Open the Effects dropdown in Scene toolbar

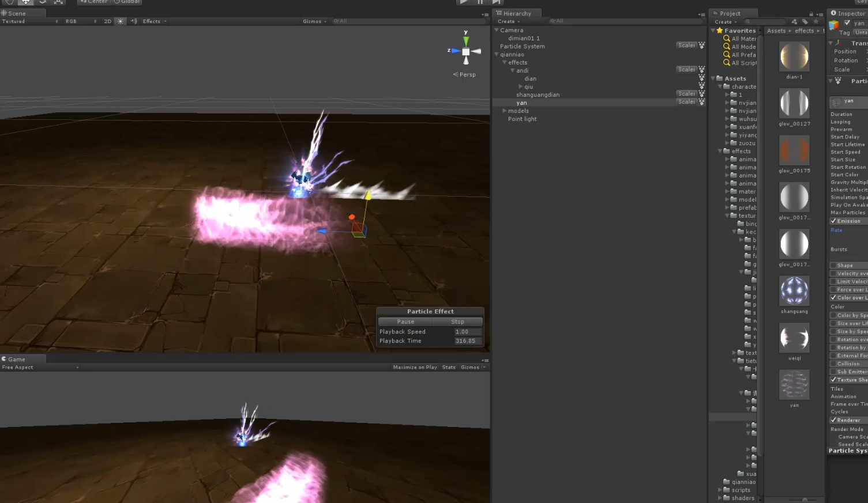pos(155,21)
